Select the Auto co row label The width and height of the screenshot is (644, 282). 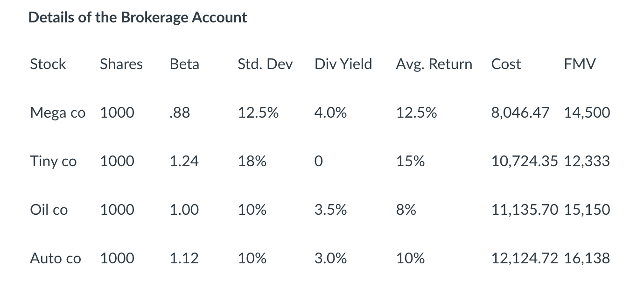pos(56,258)
